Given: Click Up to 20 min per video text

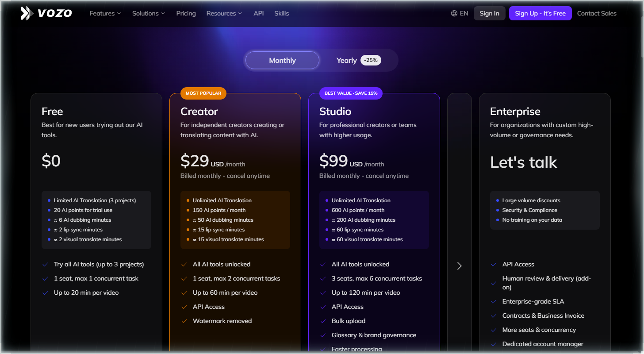Looking at the screenshot, I should (86, 292).
